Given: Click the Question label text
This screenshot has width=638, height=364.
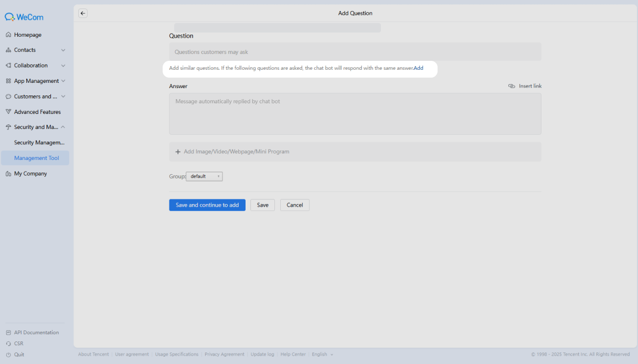Looking at the screenshot, I should [181, 36].
